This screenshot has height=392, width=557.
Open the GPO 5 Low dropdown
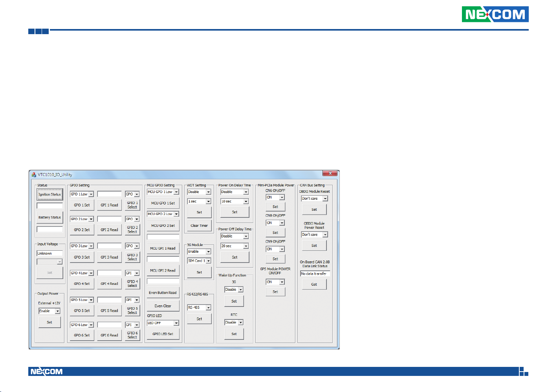coord(82,300)
